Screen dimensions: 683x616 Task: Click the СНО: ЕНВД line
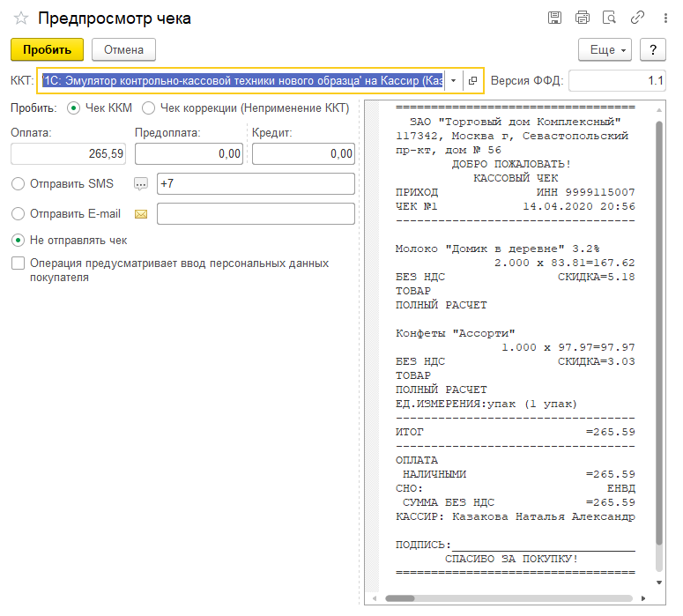click(516, 488)
